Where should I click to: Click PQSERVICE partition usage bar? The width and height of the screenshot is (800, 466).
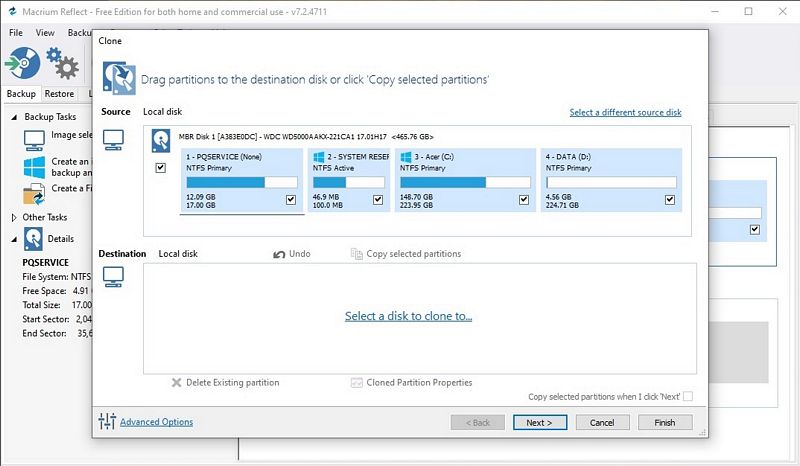tap(242, 182)
